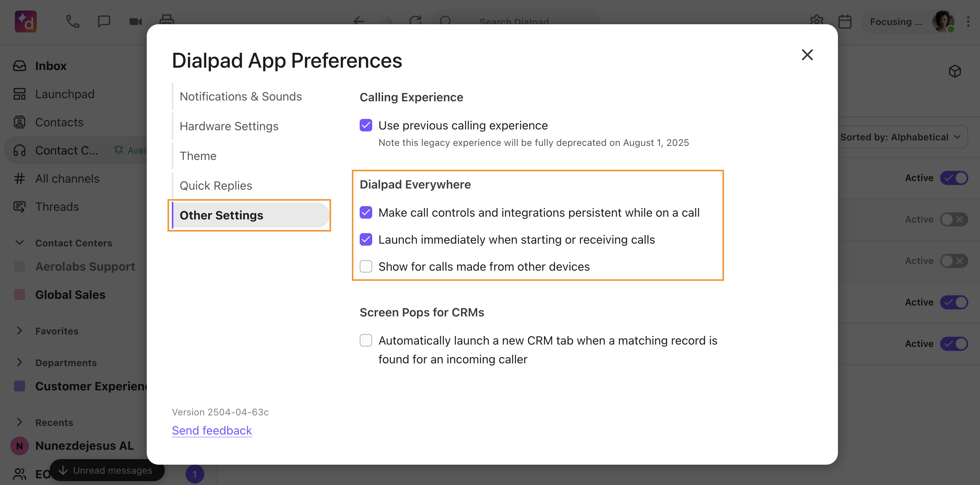980x485 pixels.
Task: Open Nunezdejesus AL conversation
Action: tap(85, 446)
